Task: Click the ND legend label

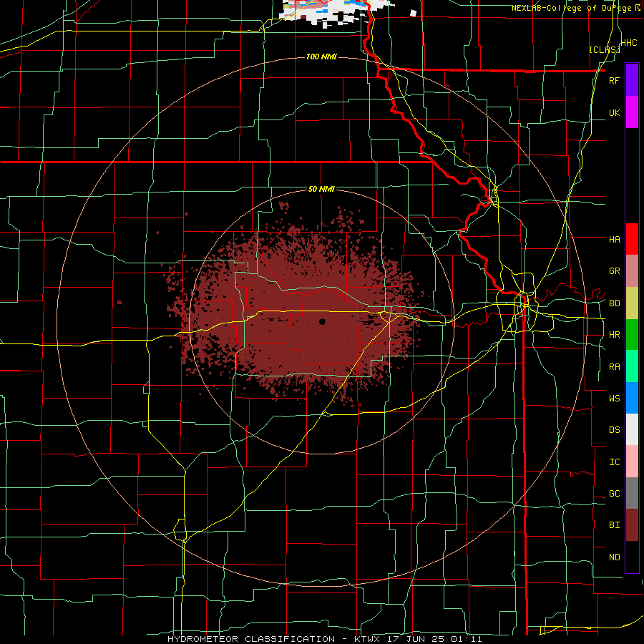Action: pos(614,557)
